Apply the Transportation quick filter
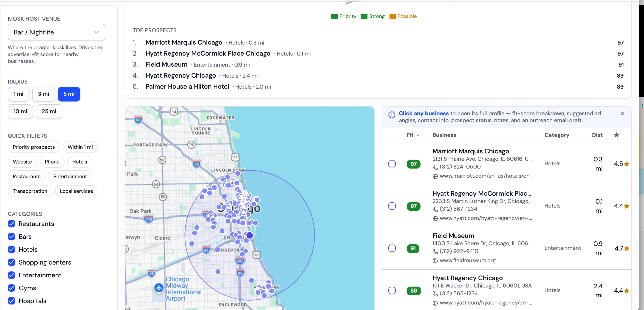Viewport: 644px width, 310px height. (x=30, y=191)
